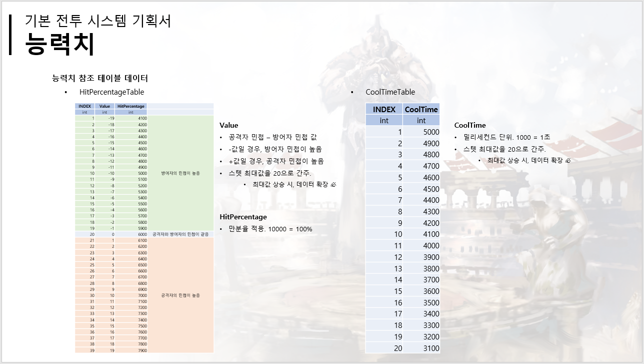
Task: Select HitPercentage value '7900' in the last row
Action: tap(131, 350)
